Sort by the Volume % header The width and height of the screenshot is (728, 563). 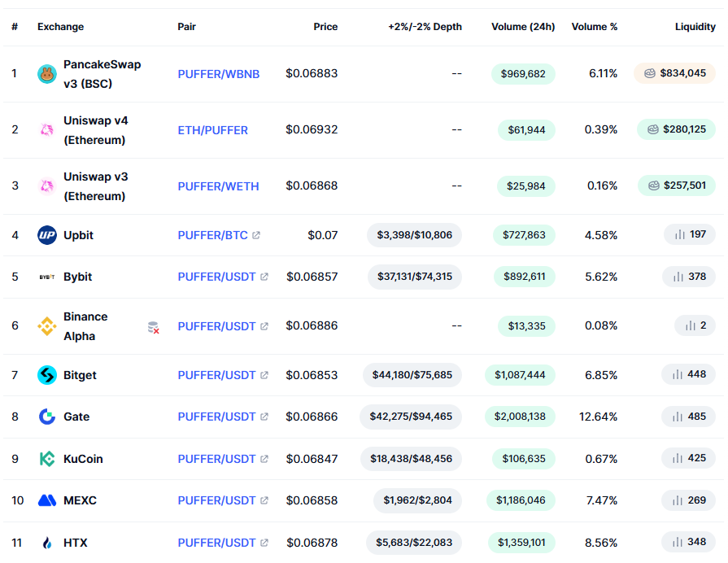[x=595, y=27]
